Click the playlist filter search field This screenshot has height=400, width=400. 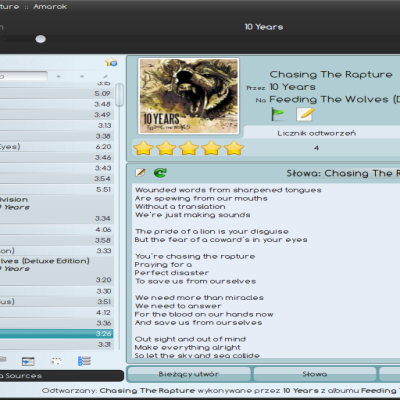[x=23, y=76]
